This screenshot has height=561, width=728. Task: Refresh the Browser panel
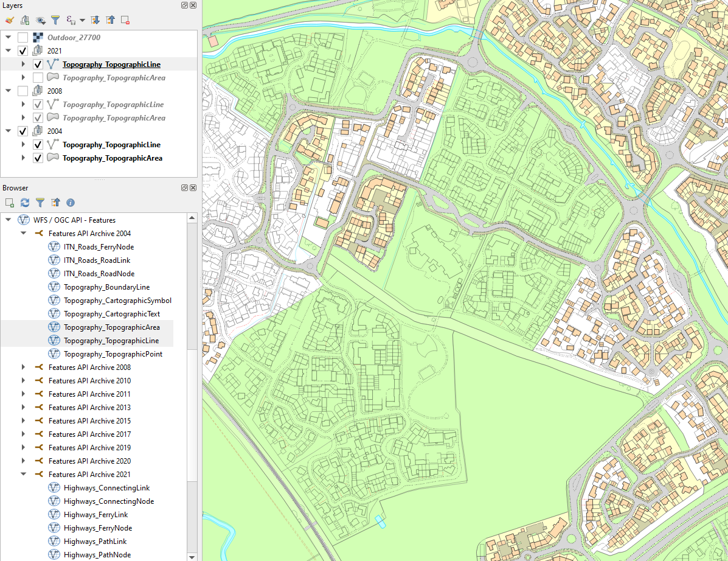point(25,202)
